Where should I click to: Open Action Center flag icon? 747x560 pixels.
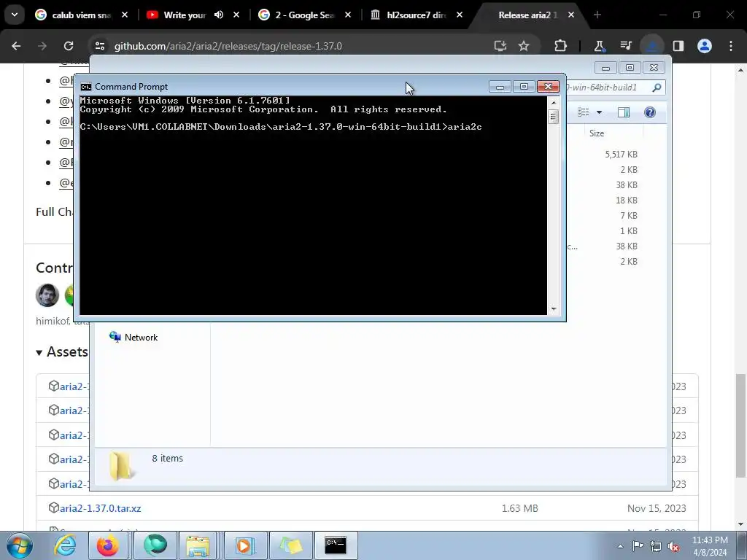click(x=638, y=545)
